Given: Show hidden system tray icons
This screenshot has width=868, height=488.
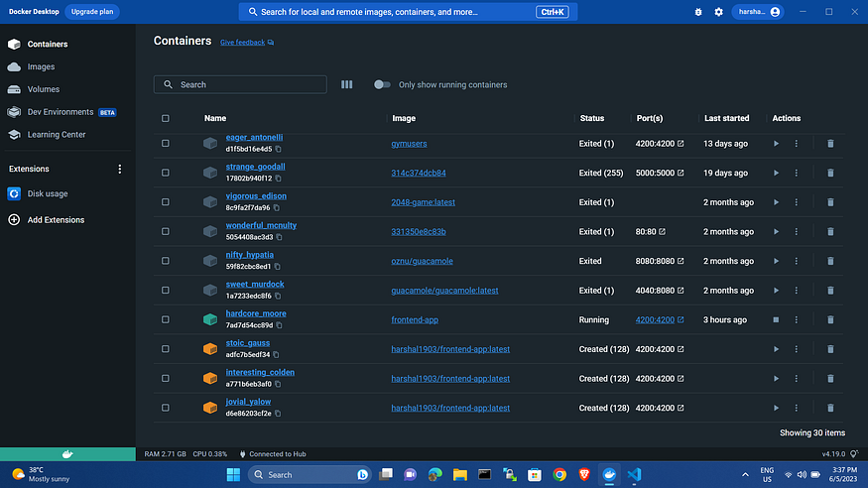Looking at the screenshot, I should (745, 475).
